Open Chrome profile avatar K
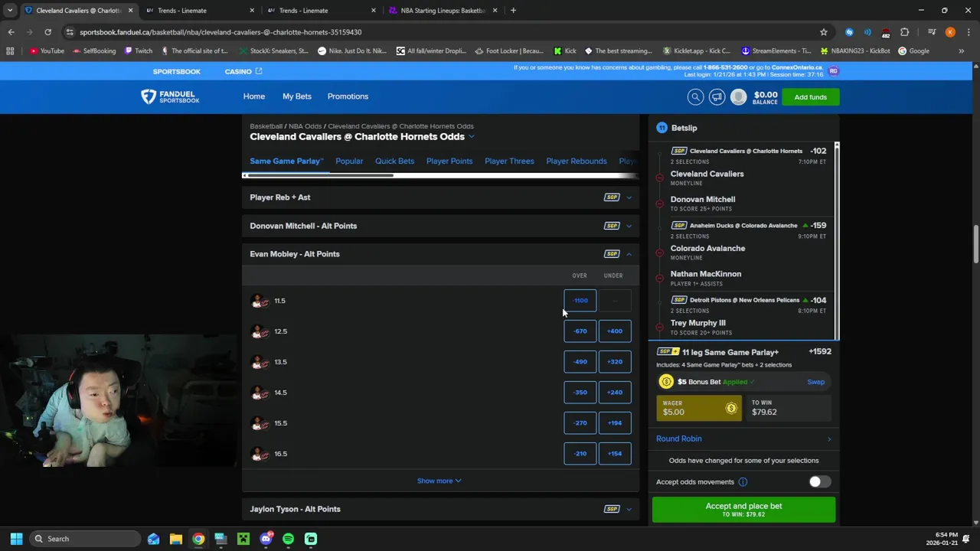The image size is (980, 551). [x=950, y=32]
